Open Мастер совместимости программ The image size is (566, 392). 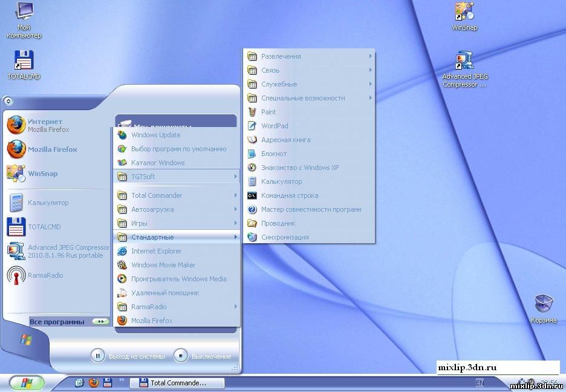(309, 209)
